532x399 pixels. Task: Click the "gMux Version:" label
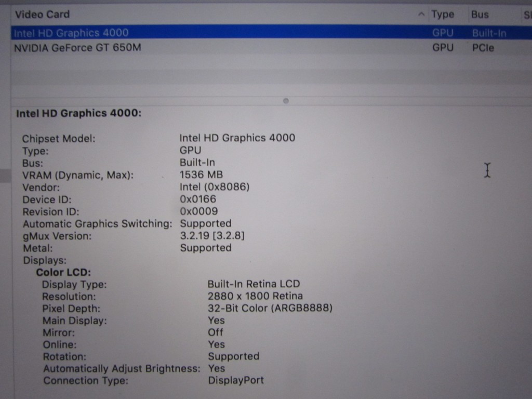(x=57, y=236)
